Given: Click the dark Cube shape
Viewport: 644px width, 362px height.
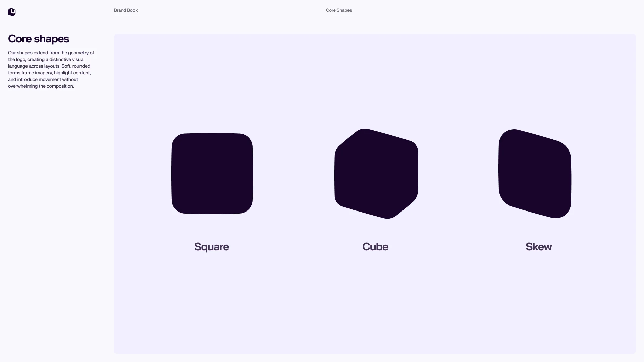Looking at the screenshot, I should coord(376,174).
